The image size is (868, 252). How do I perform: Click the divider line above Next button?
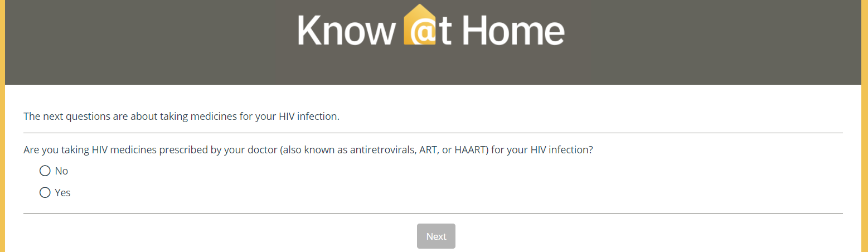pos(433,214)
